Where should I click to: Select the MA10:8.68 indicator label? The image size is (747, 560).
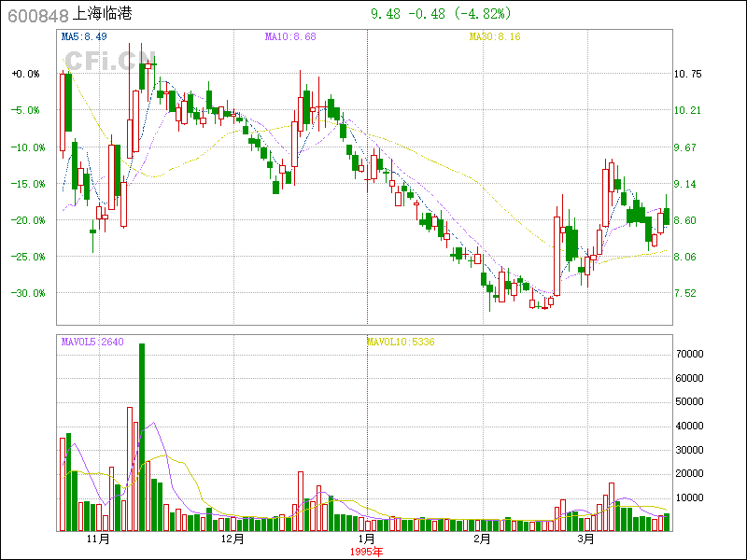point(290,37)
